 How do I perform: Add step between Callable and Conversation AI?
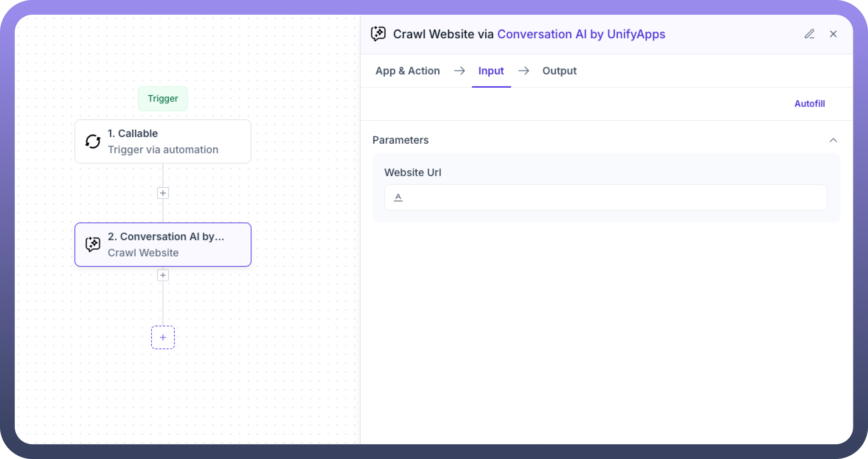coord(163,193)
